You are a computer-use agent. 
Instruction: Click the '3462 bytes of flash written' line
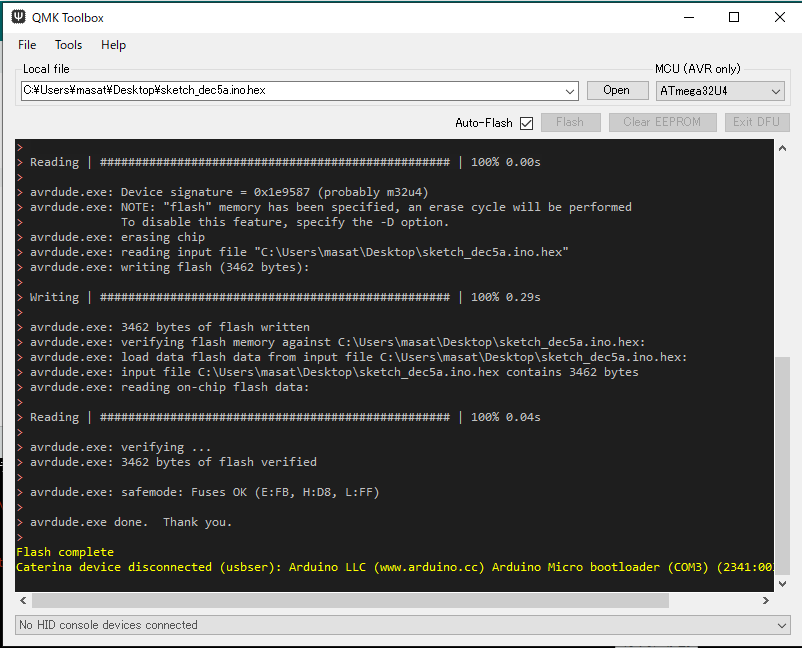click(170, 327)
